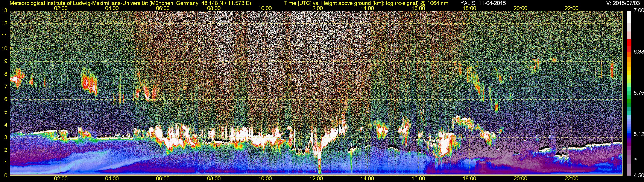Click '12:00' on the bottom time axis
Screen dimensions: 644x182
[x=316, y=179]
